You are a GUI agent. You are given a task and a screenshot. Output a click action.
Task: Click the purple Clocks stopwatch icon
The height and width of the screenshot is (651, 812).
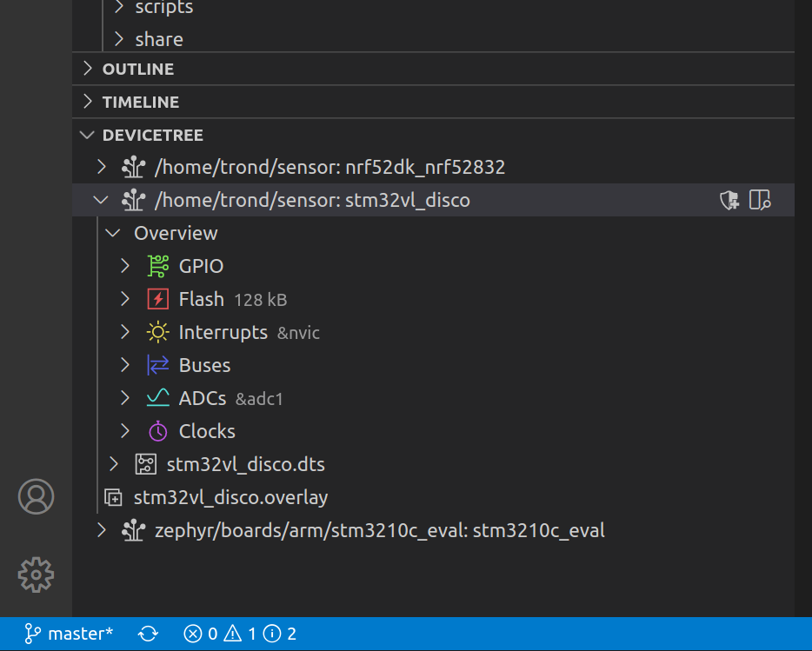tap(158, 431)
